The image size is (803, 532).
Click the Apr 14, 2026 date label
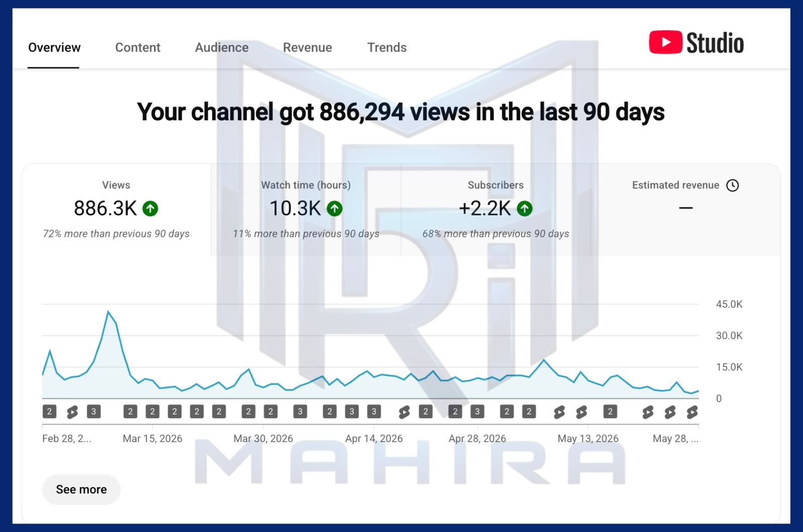(x=374, y=439)
